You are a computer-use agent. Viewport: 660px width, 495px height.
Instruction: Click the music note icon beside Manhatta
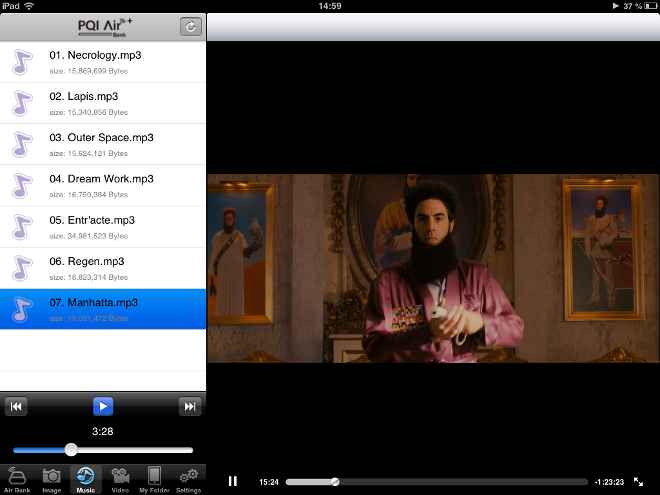[22, 309]
